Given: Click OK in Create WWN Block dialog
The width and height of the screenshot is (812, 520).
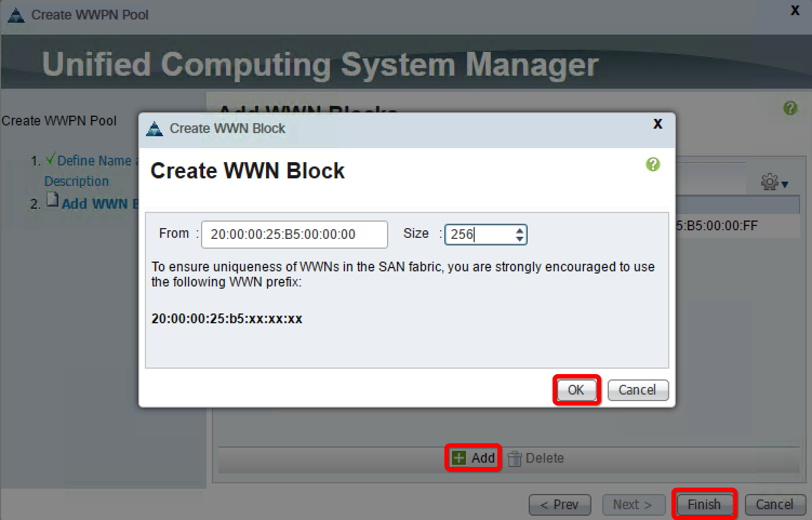Looking at the screenshot, I should point(576,390).
